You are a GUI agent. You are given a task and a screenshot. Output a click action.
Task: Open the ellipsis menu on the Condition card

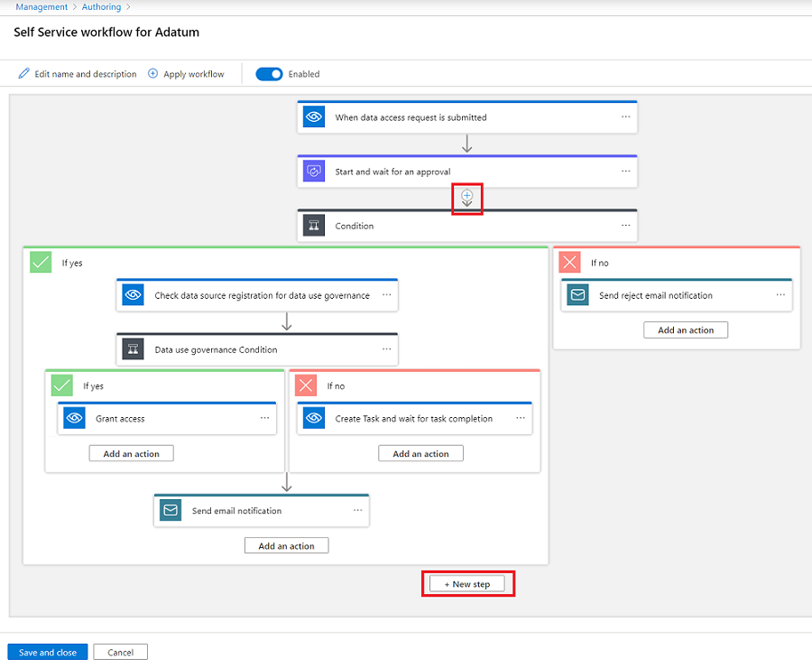point(624,225)
